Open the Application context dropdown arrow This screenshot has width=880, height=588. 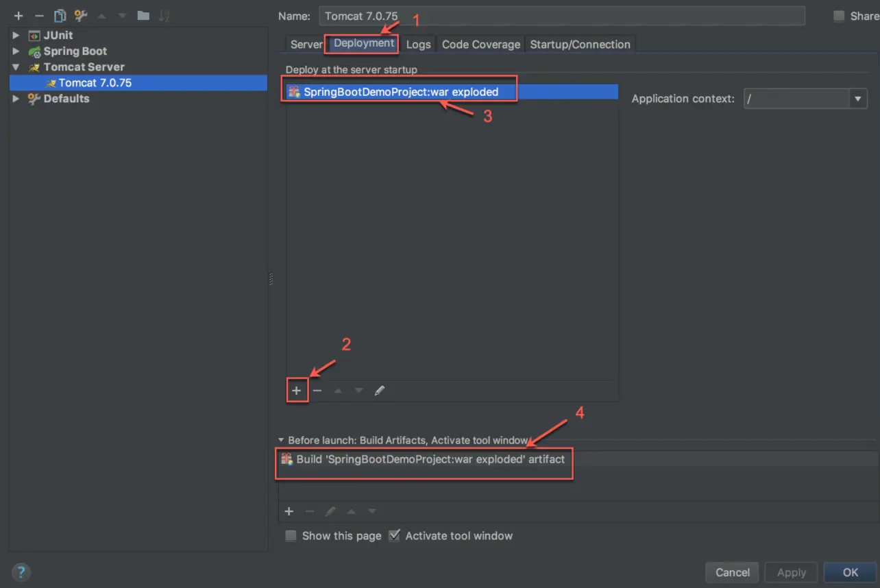858,99
